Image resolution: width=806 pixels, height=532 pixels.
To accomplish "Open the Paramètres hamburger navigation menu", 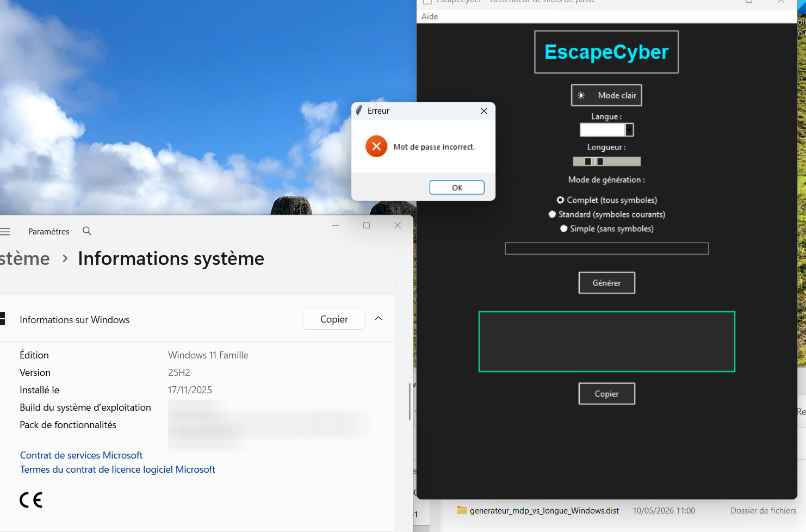I will [5, 232].
